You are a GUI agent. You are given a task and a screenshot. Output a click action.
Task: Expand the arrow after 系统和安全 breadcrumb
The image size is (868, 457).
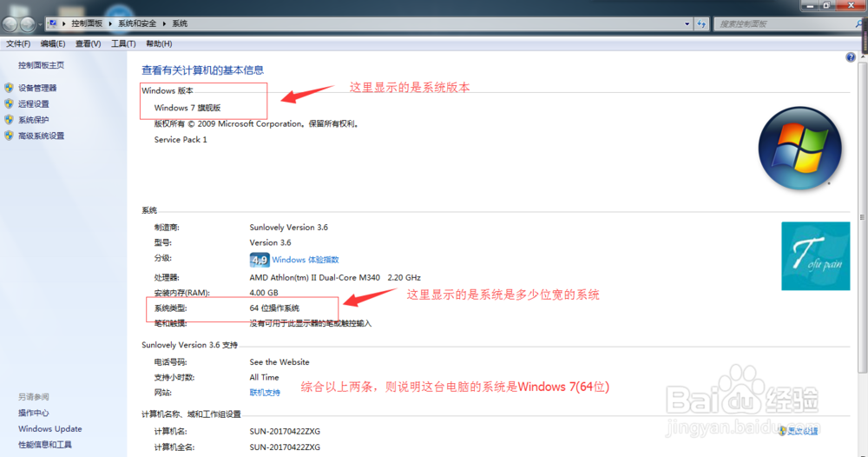(x=164, y=23)
